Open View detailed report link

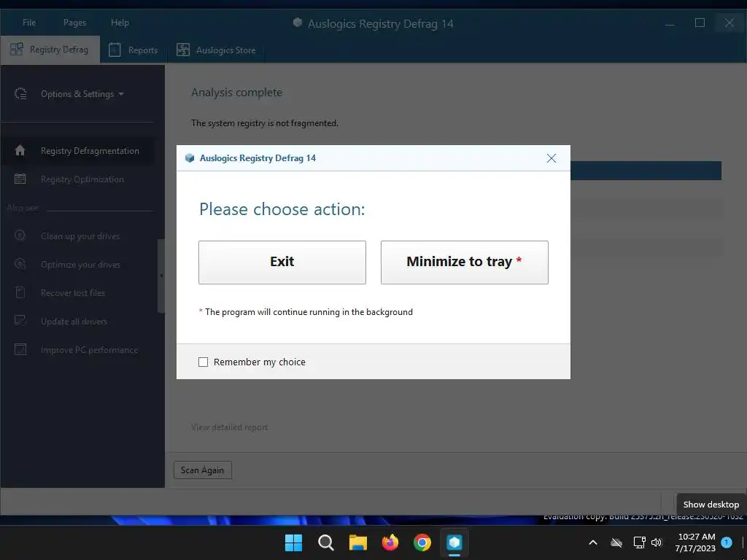pyautogui.click(x=229, y=427)
